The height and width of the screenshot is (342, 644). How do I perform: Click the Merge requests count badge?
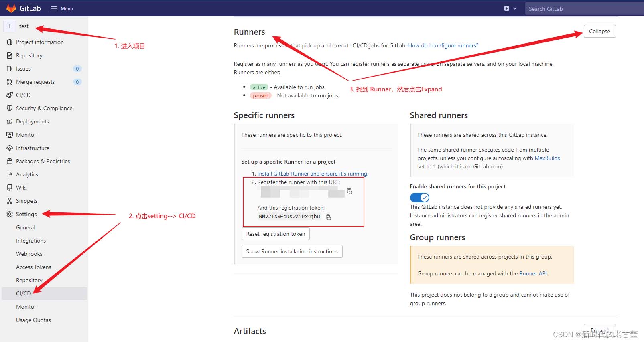point(77,82)
